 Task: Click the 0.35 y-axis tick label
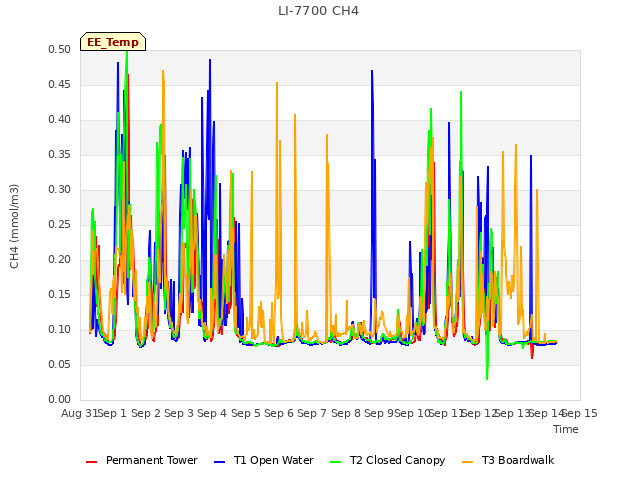tap(60, 154)
